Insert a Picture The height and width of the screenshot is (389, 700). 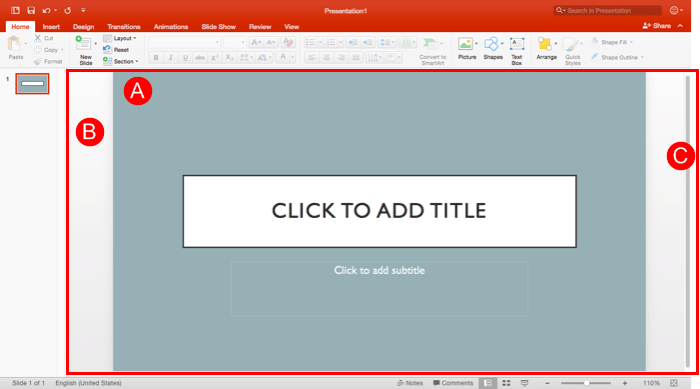pos(467,48)
